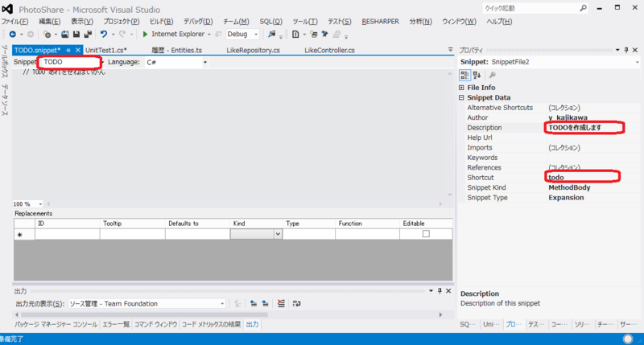Image resolution: width=644 pixels, height=345 pixels.
Task: Go to next message in Output
Action: pyautogui.click(x=266, y=303)
